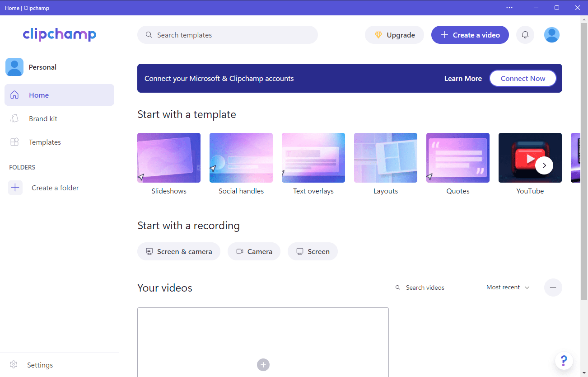This screenshot has width=588, height=377.
Task: Click the help question mark icon
Action: pyautogui.click(x=564, y=361)
